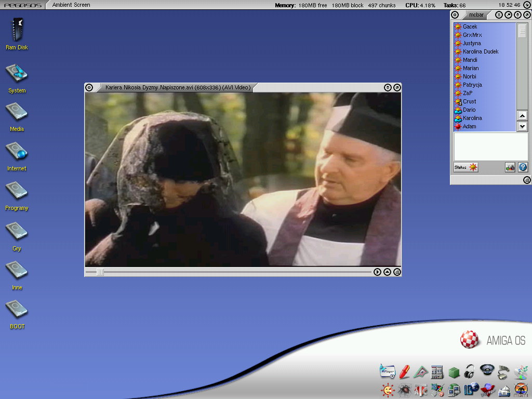Click the Ambient Screen title
Image resolution: width=532 pixels, height=399 pixels.
[71, 5]
